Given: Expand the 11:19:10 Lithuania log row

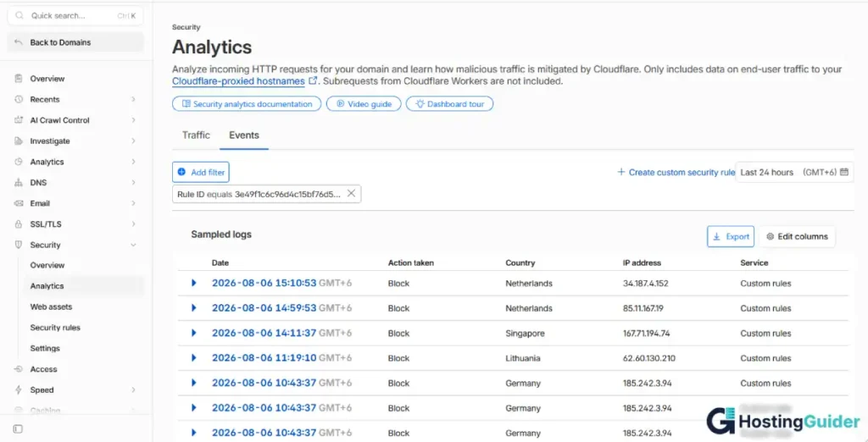Looking at the screenshot, I should click(x=194, y=358).
